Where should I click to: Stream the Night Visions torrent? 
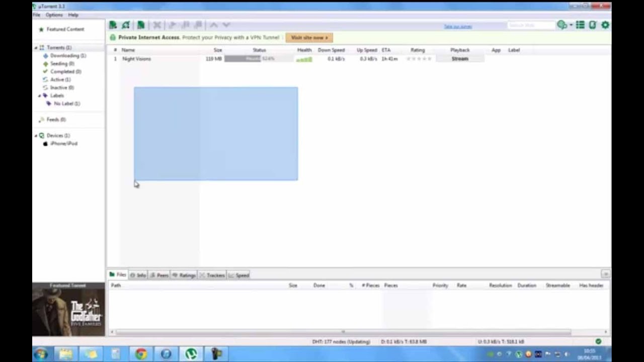point(459,59)
